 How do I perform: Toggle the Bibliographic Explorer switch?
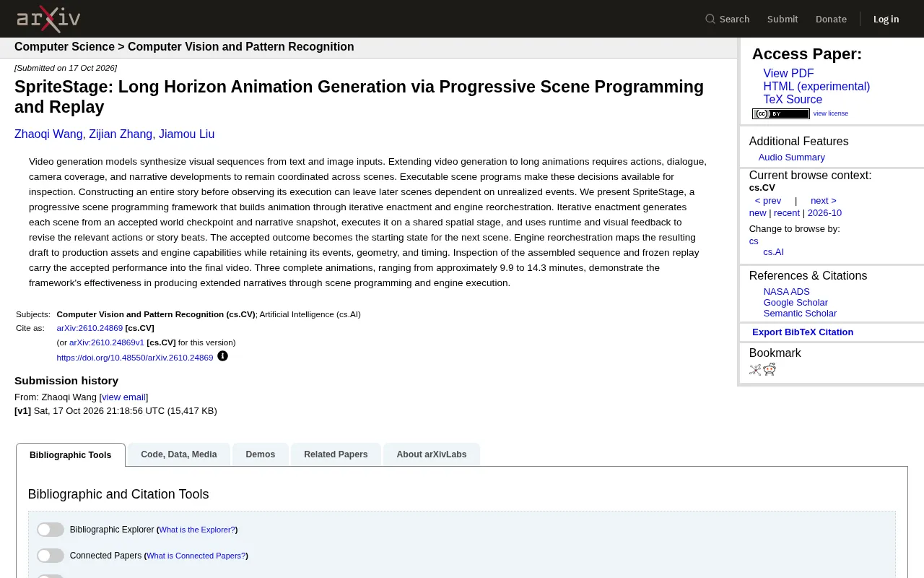point(51,530)
